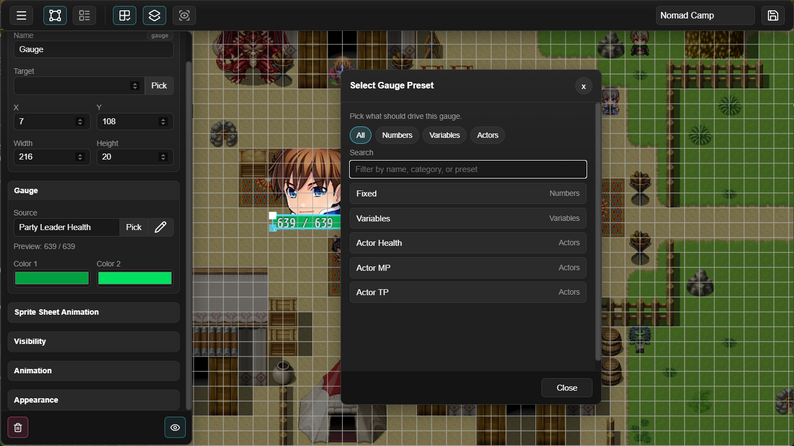Edit gauge source with pencil icon
This screenshot has width=794, height=446.
click(x=161, y=227)
